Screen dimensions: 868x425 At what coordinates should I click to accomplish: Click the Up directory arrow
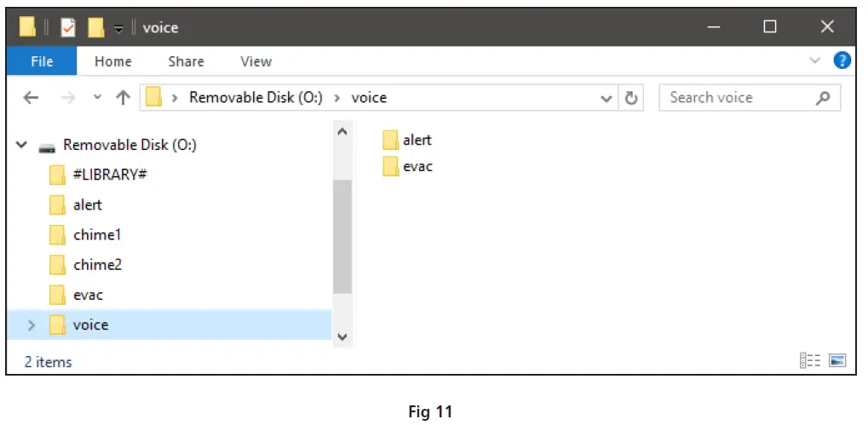click(x=123, y=98)
